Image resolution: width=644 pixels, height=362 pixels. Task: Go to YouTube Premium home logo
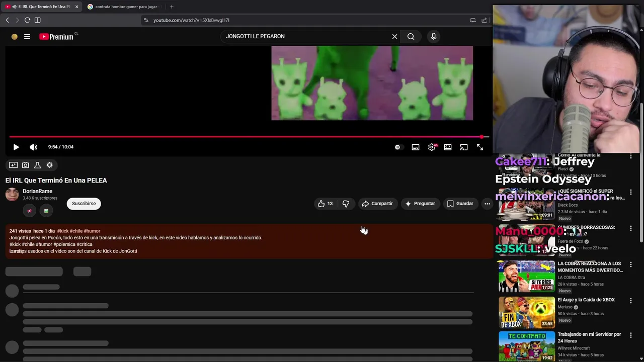tap(56, 36)
